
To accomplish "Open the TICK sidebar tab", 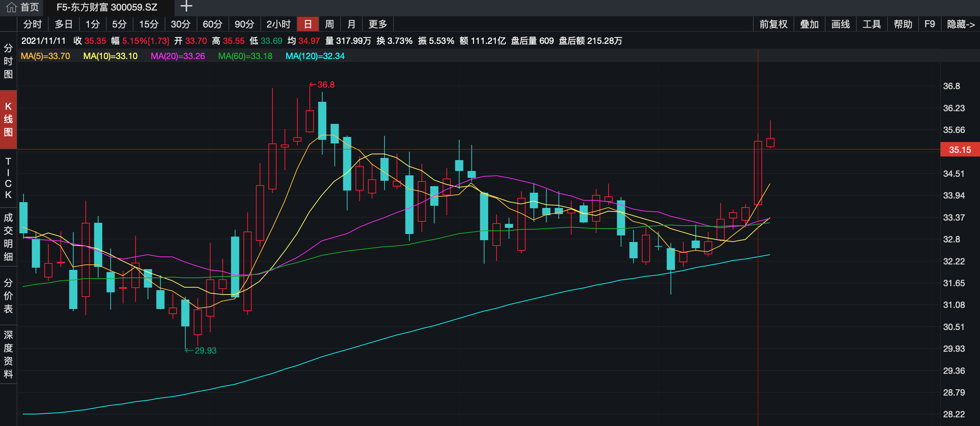I will [x=8, y=178].
